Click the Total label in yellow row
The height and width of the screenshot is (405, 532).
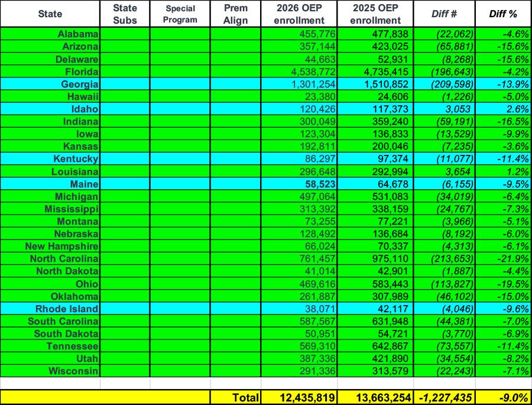click(x=245, y=398)
